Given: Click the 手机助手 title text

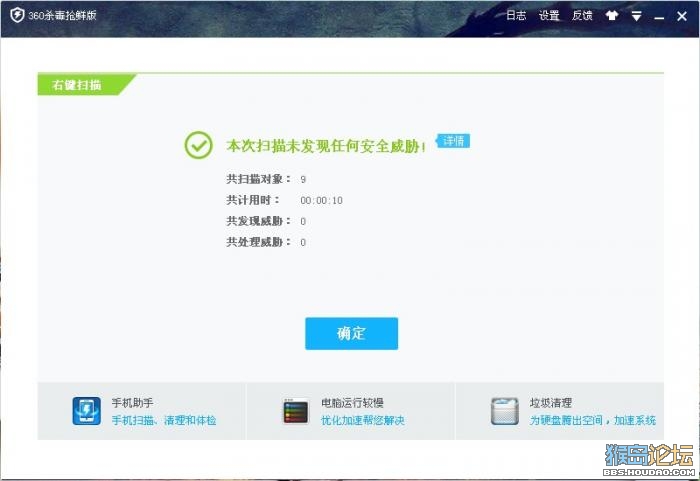Looking at the screenshot, I should point(132,403).
